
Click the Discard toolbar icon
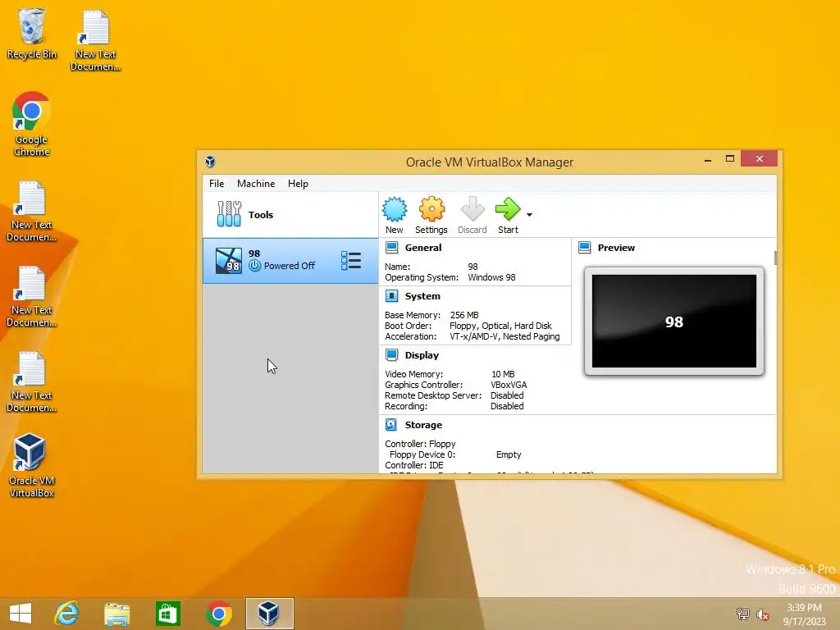point(472,209)
